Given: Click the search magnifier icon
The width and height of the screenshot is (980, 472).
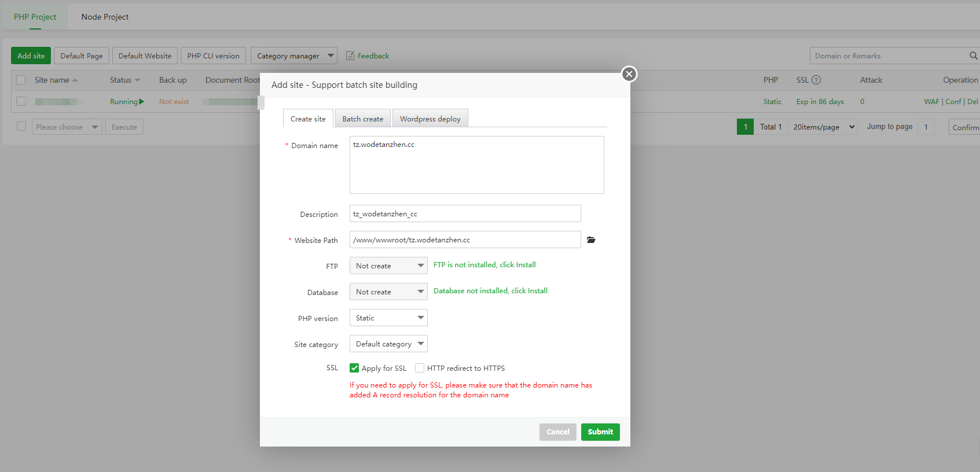Looking at the screenshot, I should pyautogui.click(x=973, y=56).
